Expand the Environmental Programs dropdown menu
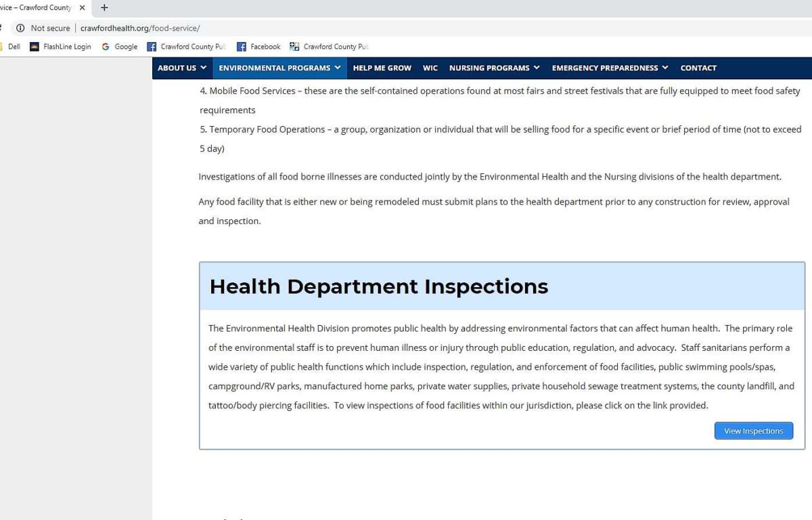The width and height of the screenshot is (812, 520). pyautogui.click(x=279, y=68)
